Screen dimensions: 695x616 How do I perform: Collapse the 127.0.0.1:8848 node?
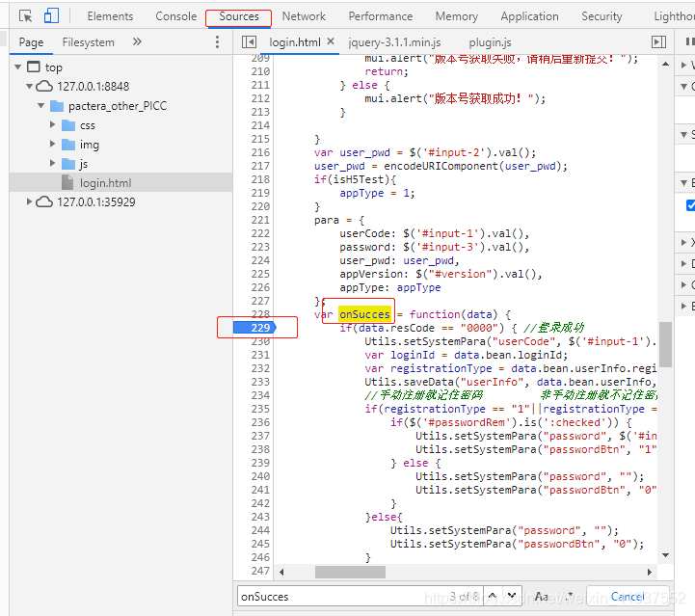(x=29, y=86)
